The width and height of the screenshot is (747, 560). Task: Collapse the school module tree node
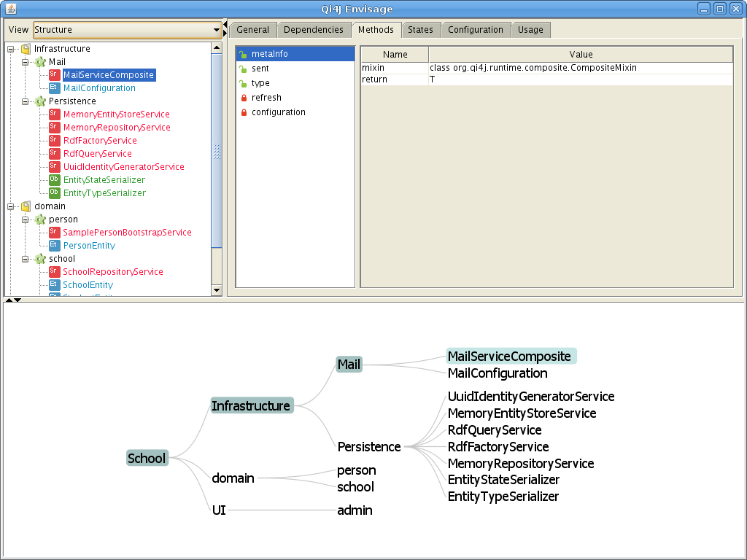click(x=25, y=259)
